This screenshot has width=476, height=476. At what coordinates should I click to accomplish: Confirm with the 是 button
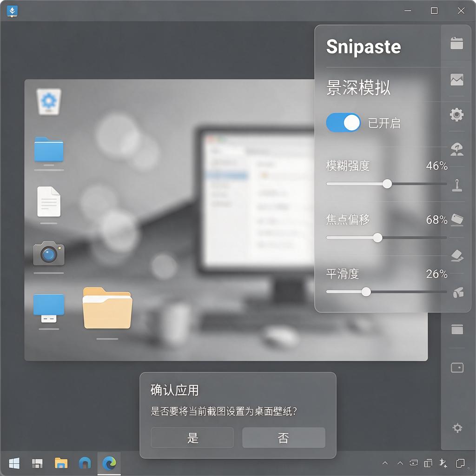click(x=192, y=437)
